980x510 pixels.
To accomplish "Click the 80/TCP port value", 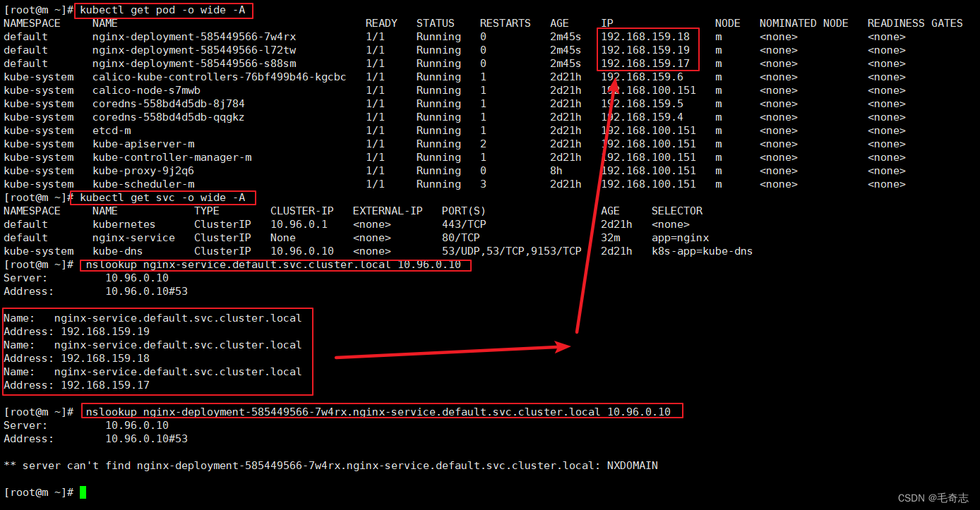I will pyautogui.click(x=461, y=238).
